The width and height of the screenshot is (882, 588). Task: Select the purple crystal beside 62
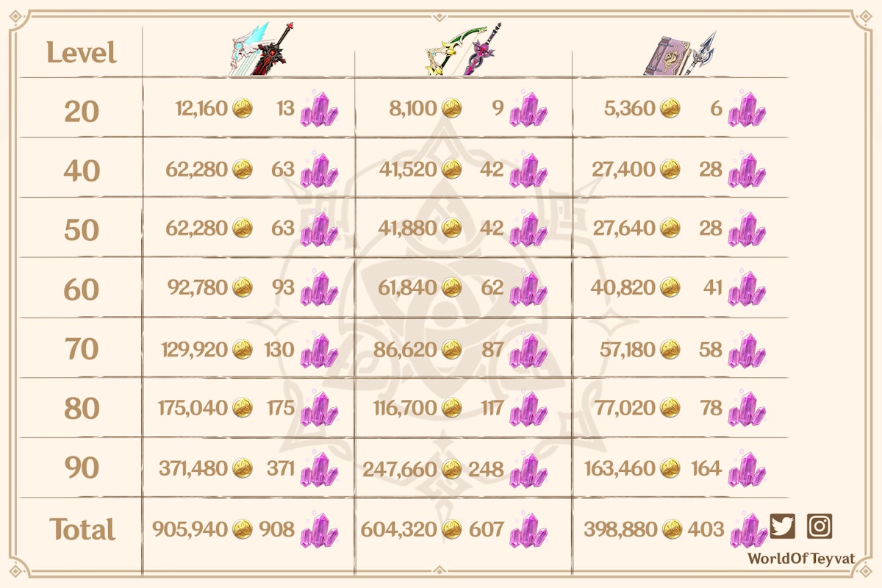coord(528,289)
